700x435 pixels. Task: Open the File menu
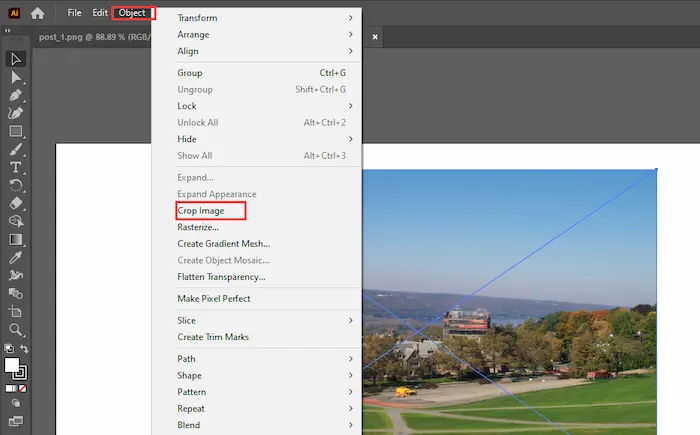tap(74, 13)
